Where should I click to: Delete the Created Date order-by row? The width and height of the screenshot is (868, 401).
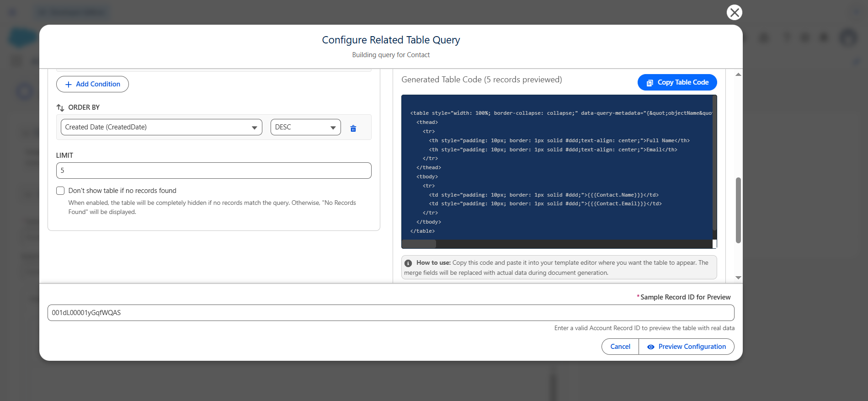(x=353, y=128)
